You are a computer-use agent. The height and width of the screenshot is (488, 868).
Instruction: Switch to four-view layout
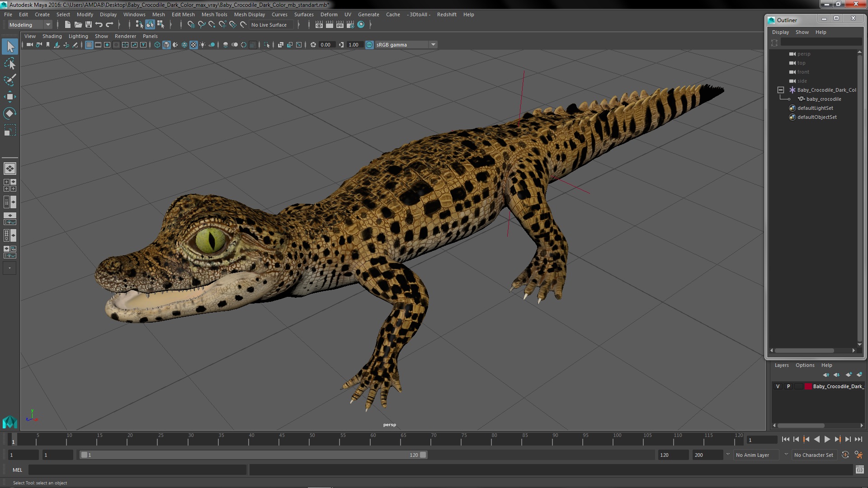coord(10,185)
